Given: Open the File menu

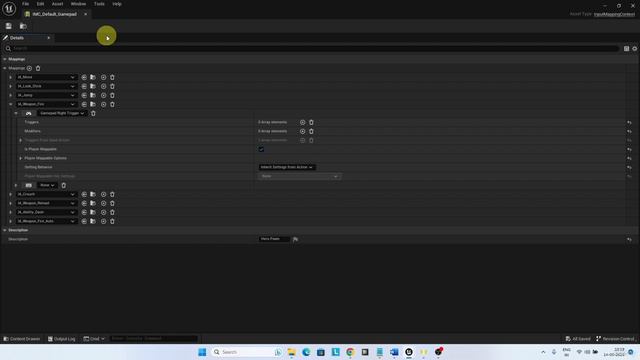Looking at the screenshot, I should [x=25, y=4].
